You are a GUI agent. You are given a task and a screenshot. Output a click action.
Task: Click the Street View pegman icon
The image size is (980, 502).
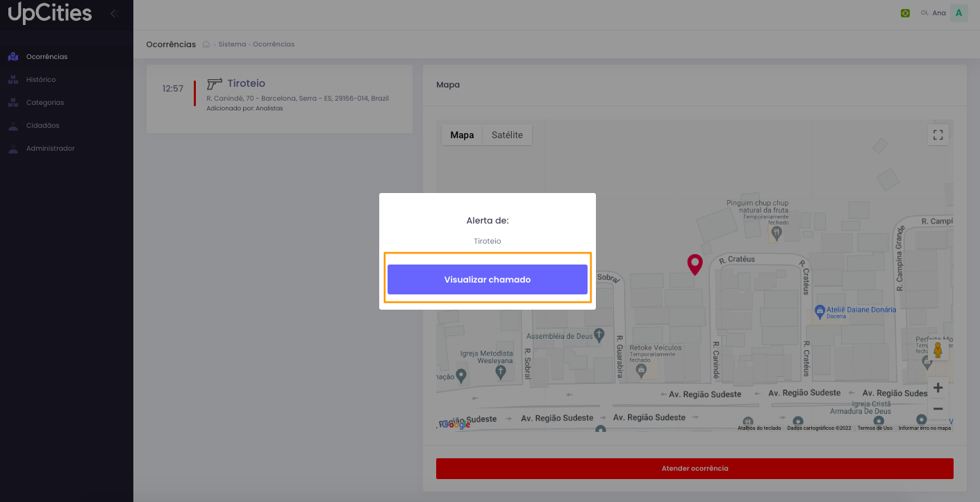(x=938, y=350)
